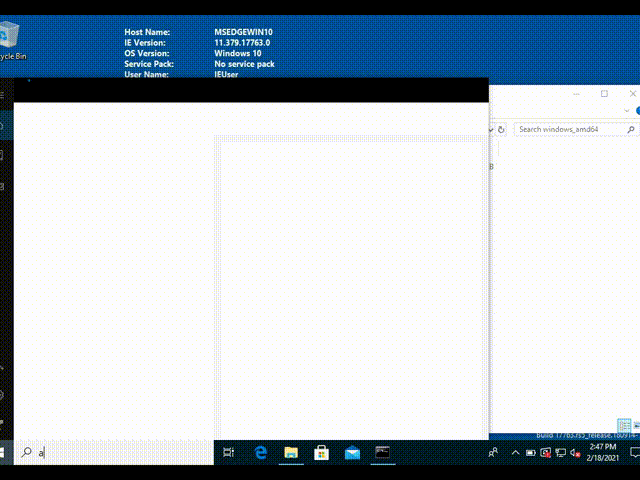Image resolution: width=640 pixels, height=480 pixels.
Task: Switch Explorer to details view
Action: click(x=624, y=426)
